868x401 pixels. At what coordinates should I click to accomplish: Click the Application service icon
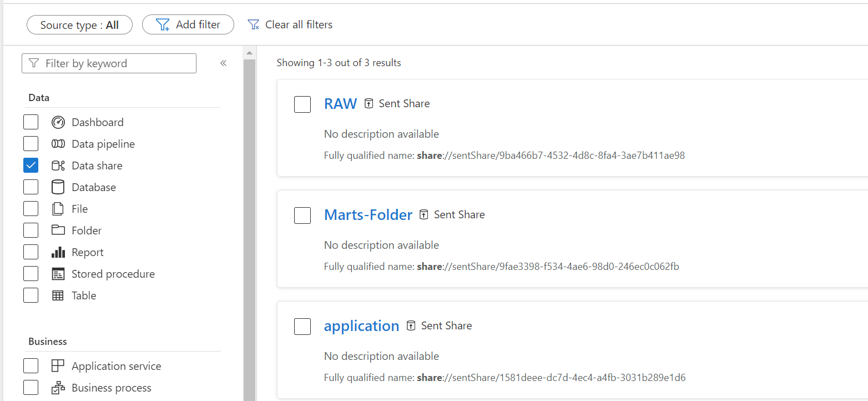tap(58, 365)
